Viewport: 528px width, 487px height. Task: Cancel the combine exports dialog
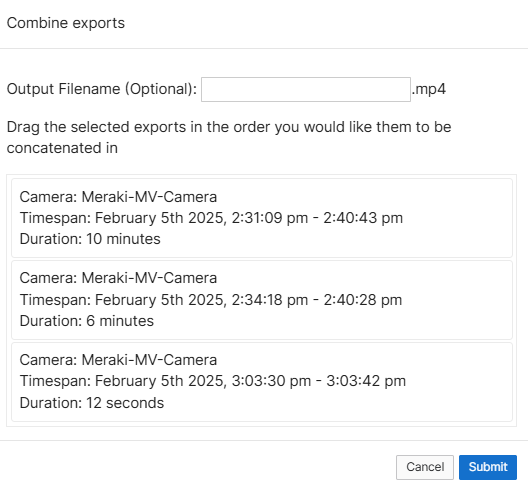[425, 467]
